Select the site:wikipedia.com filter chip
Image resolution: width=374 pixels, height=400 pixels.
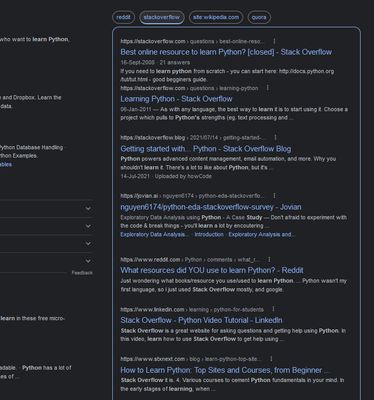(x=216, y=17)
